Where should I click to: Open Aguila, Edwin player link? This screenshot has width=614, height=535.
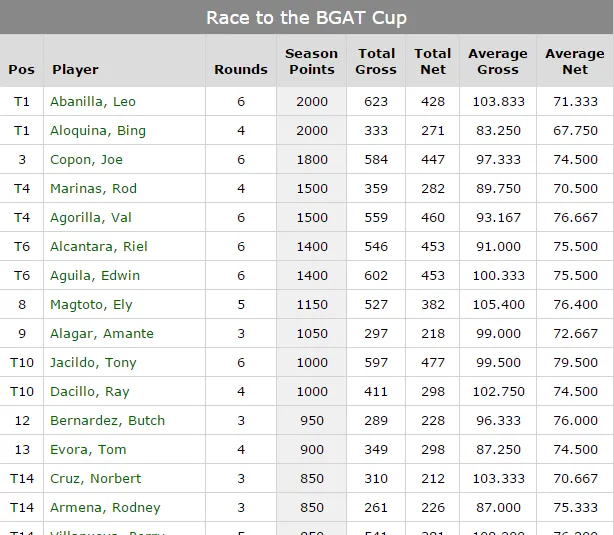[96, 276]
